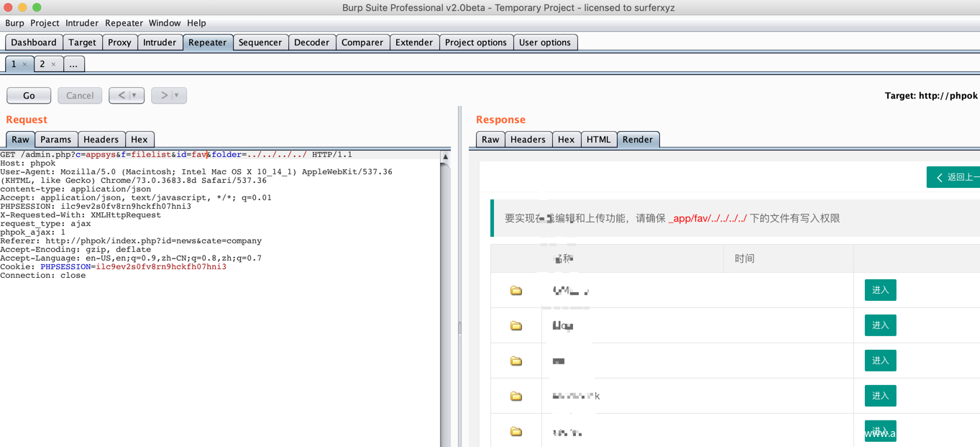Image resolution: width=980 pixels, height=447 pixels.
Task: Switch to the Response Hex tab
Action: (x=567, y=140)
